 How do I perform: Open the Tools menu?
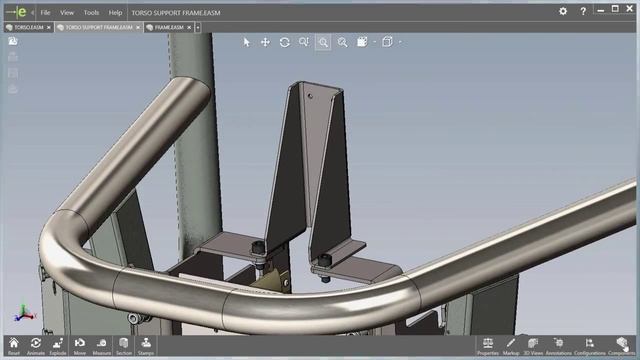(91, 13)
